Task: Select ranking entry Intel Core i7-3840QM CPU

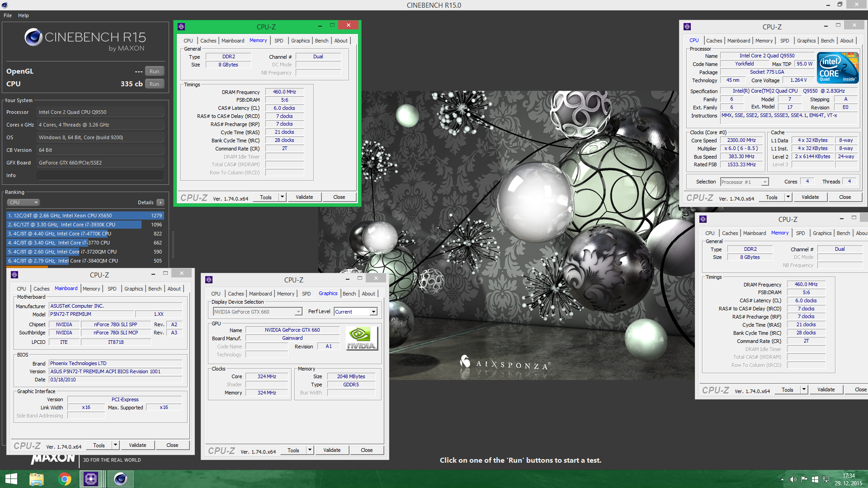Action: (85, 261)
